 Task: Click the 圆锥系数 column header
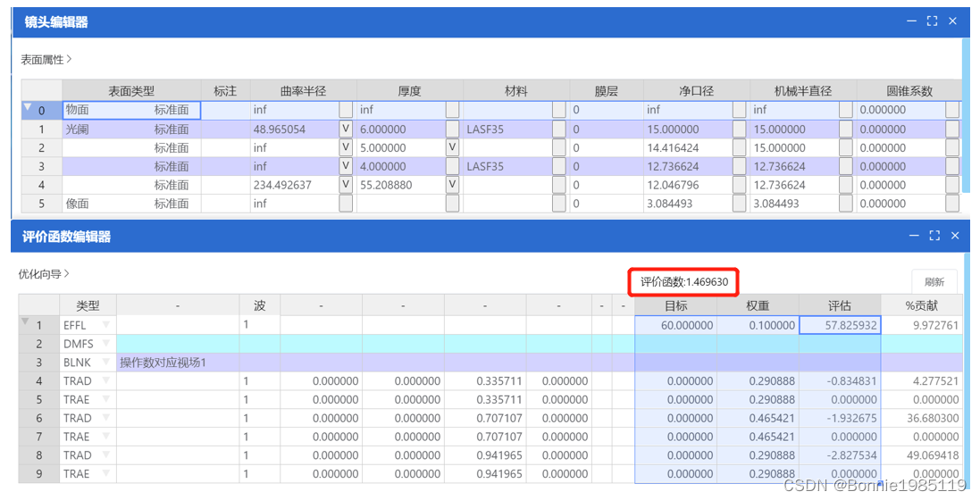pos(909,91)
